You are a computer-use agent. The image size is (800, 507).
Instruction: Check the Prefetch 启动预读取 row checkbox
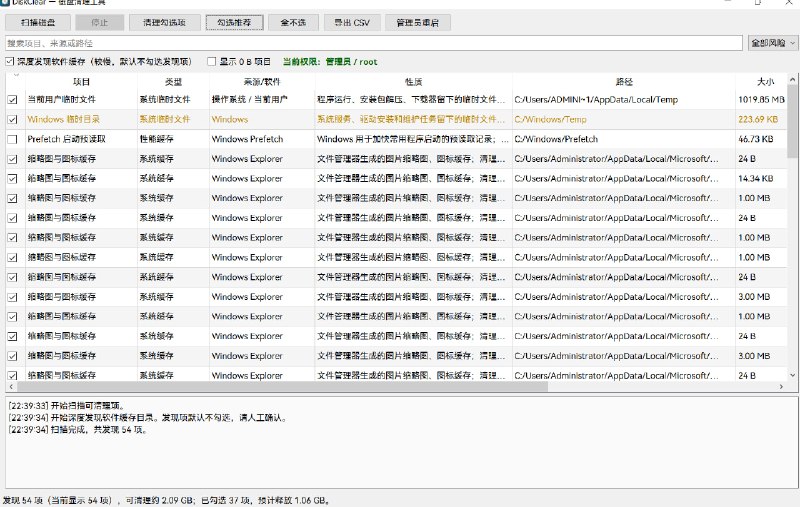pos(12,139)
